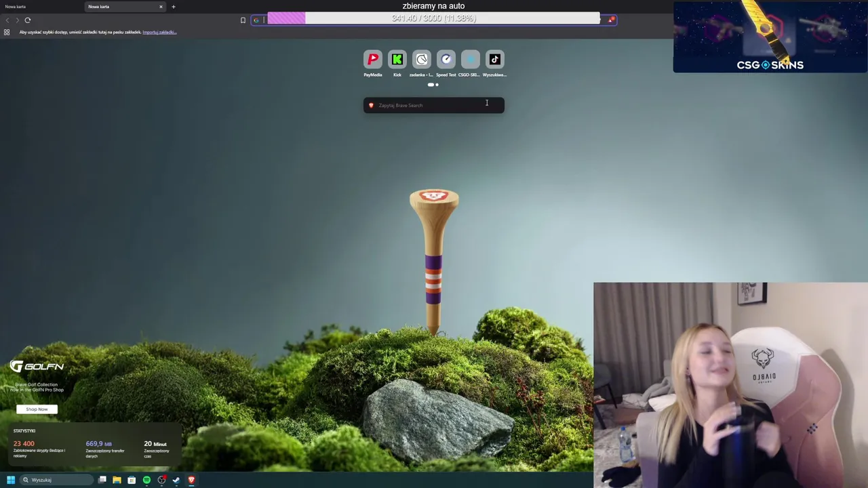Click the streamer webcam overlay
The image size is (868, 488).
coord(730,385)
